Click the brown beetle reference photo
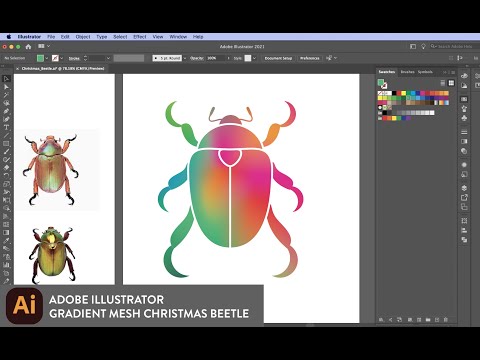Image resolution: width=480 pixels, height=360 pixels. tap(50, 170)
